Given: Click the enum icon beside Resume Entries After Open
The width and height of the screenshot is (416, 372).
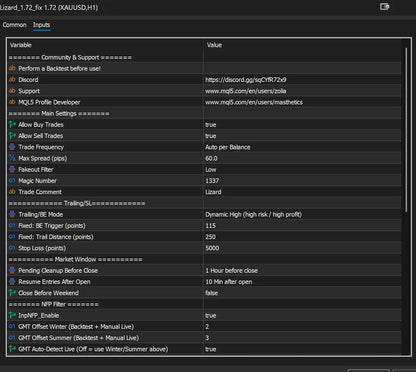Looking at the screenshot, I should [12, 282].
